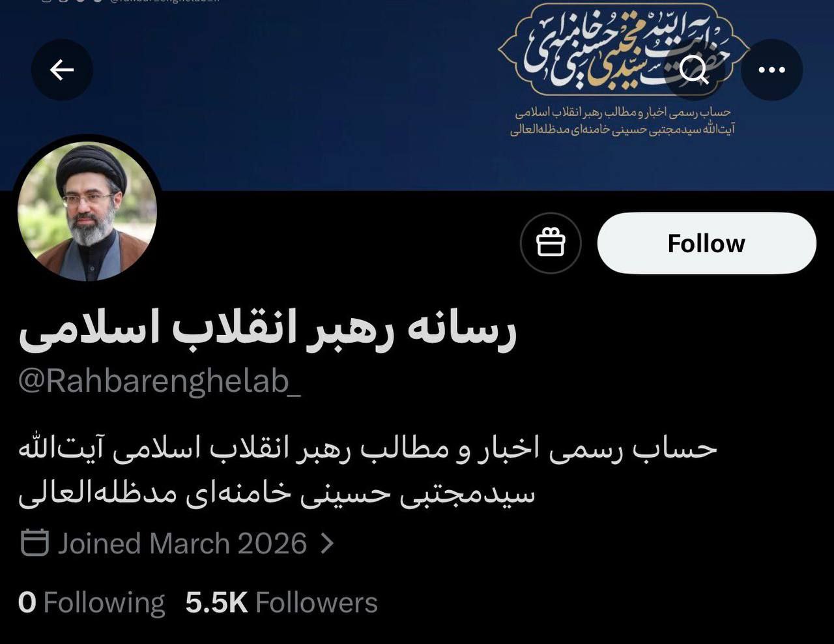
Task: Tap the gift box icon button
Action: tap(551, 243)
